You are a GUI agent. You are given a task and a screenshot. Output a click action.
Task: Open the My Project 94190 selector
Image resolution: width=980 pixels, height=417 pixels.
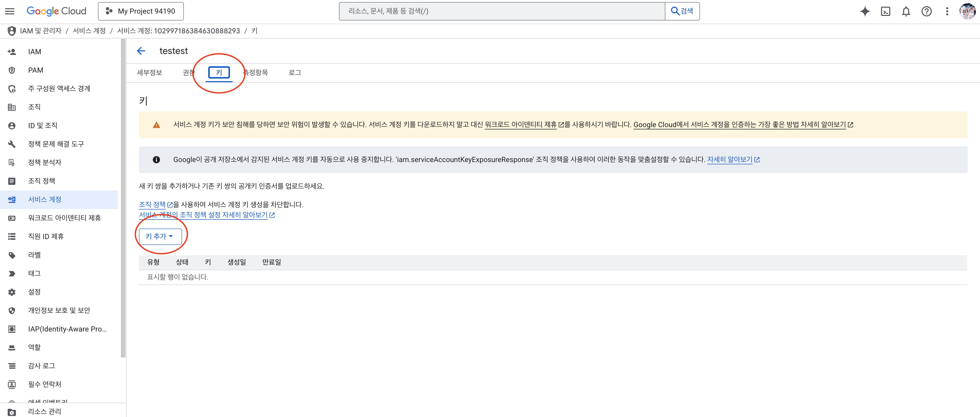point(141,11)
